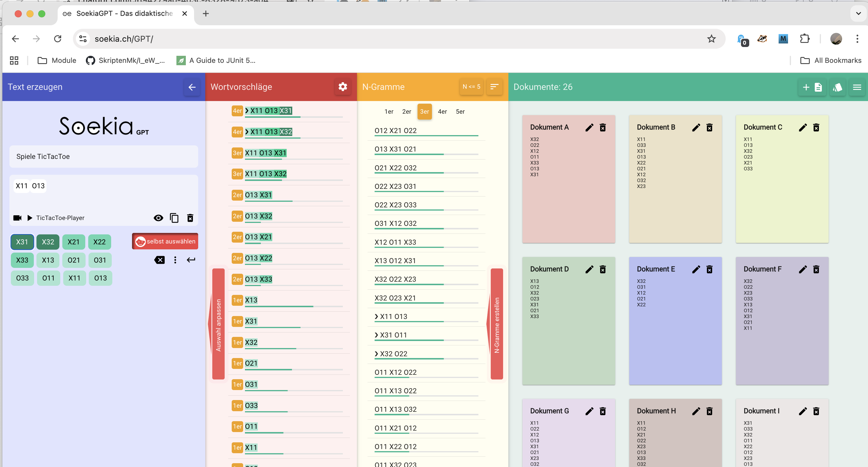The image size is (868, 467).
Task: Click the camera record icon
Action: pyautogui.click(x=17, y=218)
